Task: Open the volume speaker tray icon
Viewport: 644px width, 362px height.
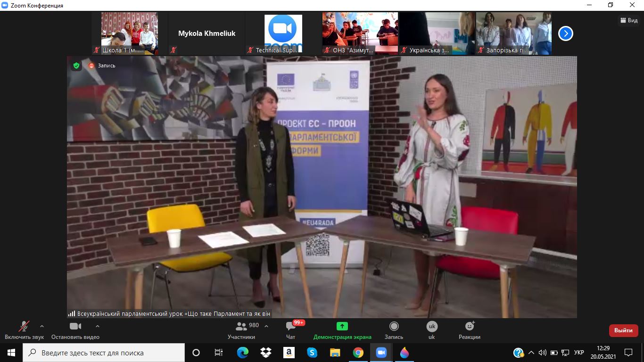Action: click(x=542, y=353)
